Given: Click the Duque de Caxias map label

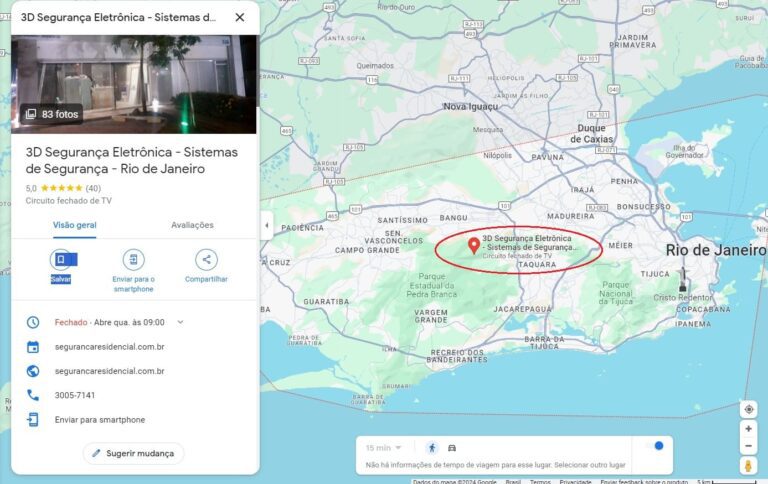Looking at the screenshot, I should coord(592,134).
